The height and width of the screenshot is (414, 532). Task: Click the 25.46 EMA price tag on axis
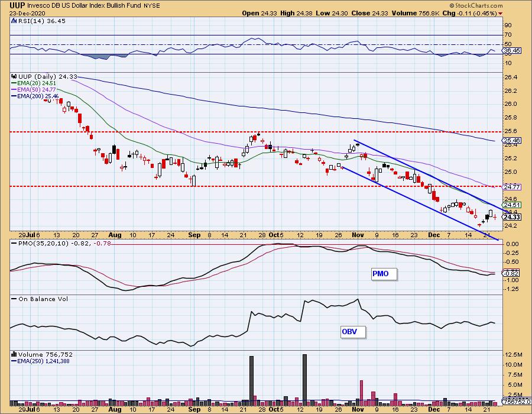pos(512,141)
